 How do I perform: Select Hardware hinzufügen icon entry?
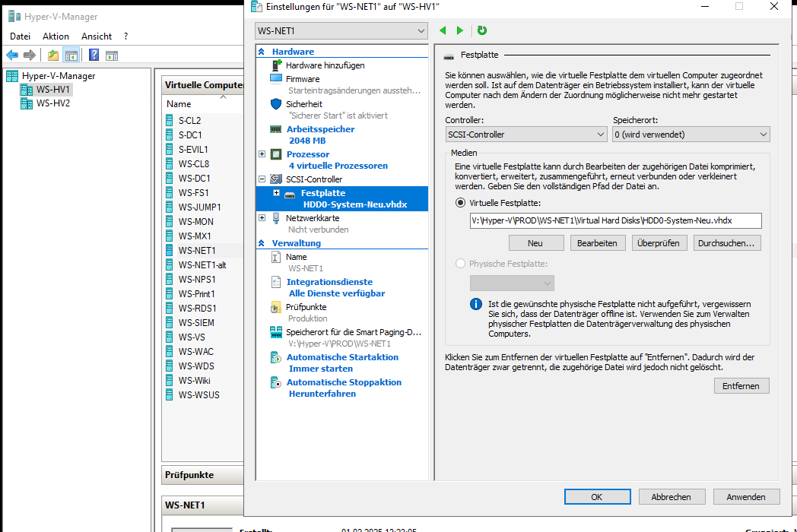pyautogui.click(x=277, y=65)
